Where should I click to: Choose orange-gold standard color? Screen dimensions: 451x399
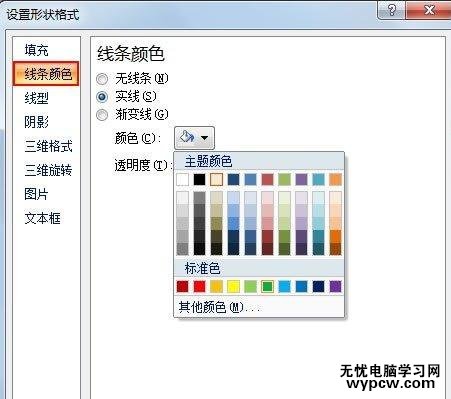[216, 286]
